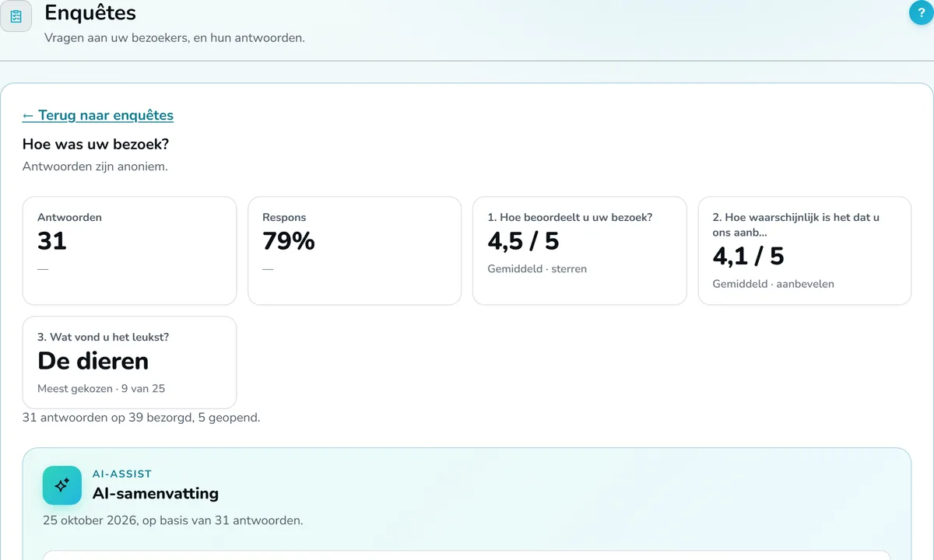The height and width of the screenshot is (560, 934).
Task: Click the AI-assist sparkle icon
Action: point(62,485)
